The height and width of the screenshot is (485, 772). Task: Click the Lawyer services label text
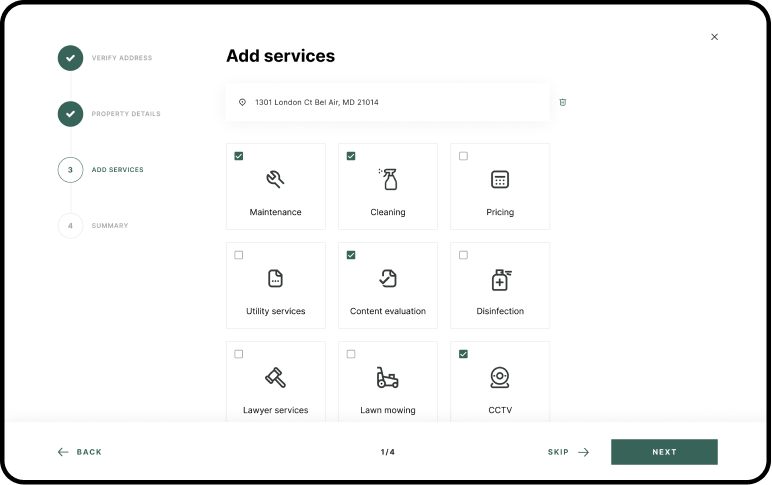click(x=276, y=410)
